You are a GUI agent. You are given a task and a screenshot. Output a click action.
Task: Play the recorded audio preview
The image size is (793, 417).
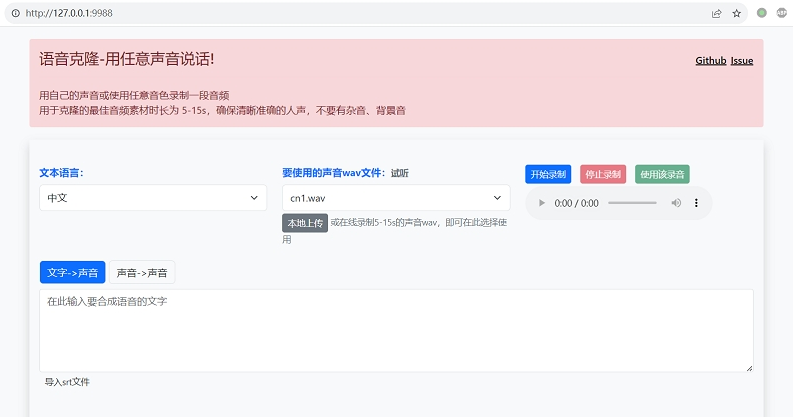542,203
